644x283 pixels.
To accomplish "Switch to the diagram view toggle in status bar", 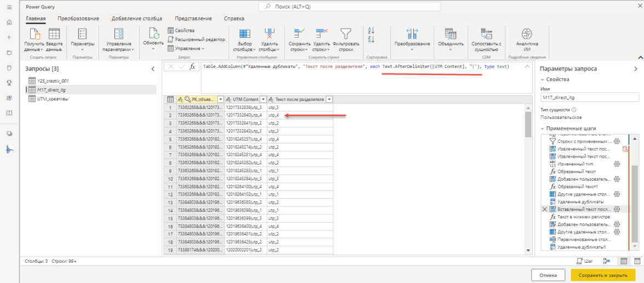I will pos(606,262).
